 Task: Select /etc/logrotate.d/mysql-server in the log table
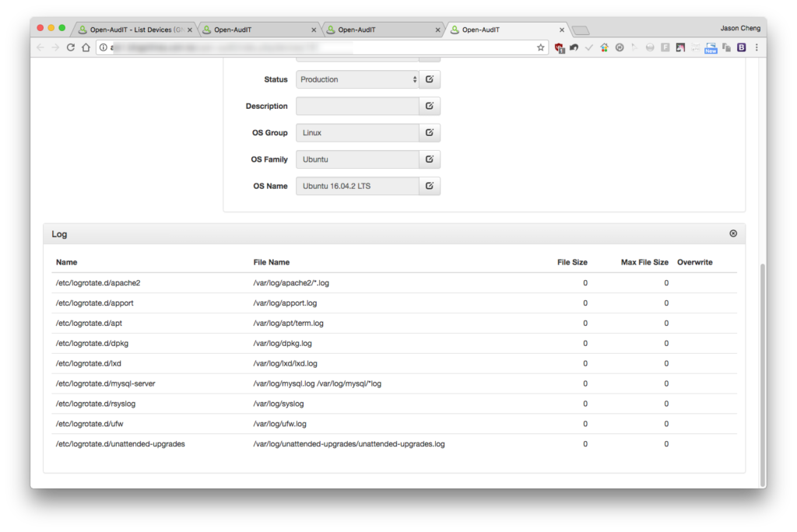pos(106,383)
